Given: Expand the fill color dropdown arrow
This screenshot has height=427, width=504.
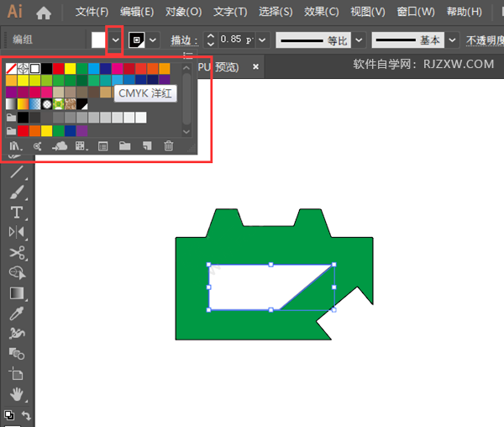Looking at the screenshot, I should coord(115,40).
